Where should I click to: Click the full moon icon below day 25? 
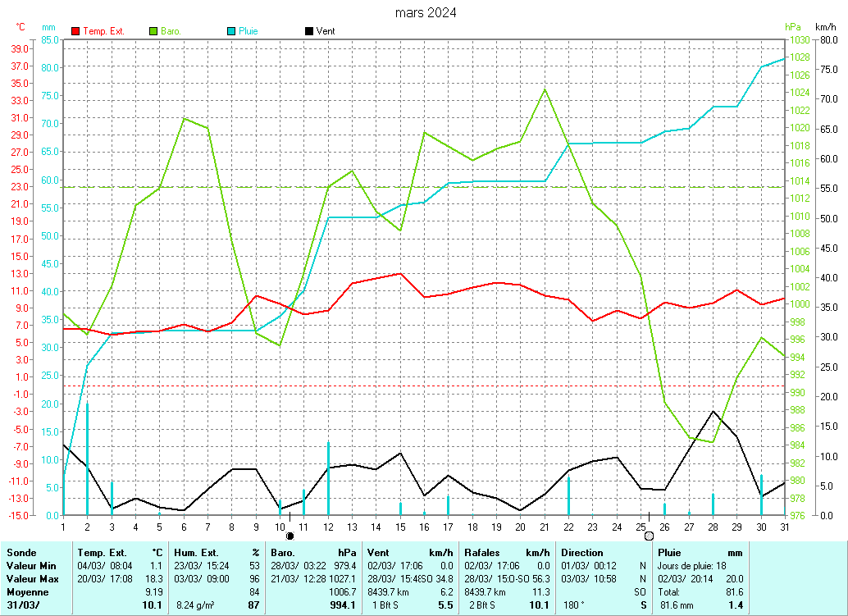coord(650,536)
